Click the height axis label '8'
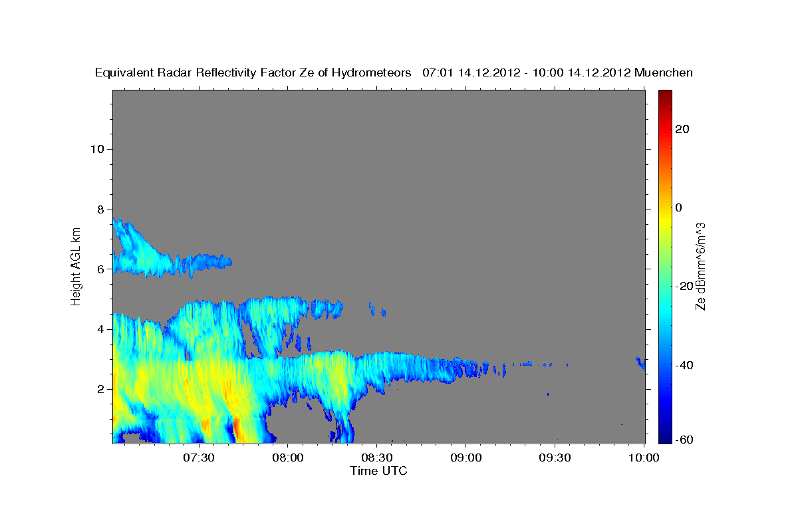The width and height of the screenshot is (798, 532). (100, 209)
